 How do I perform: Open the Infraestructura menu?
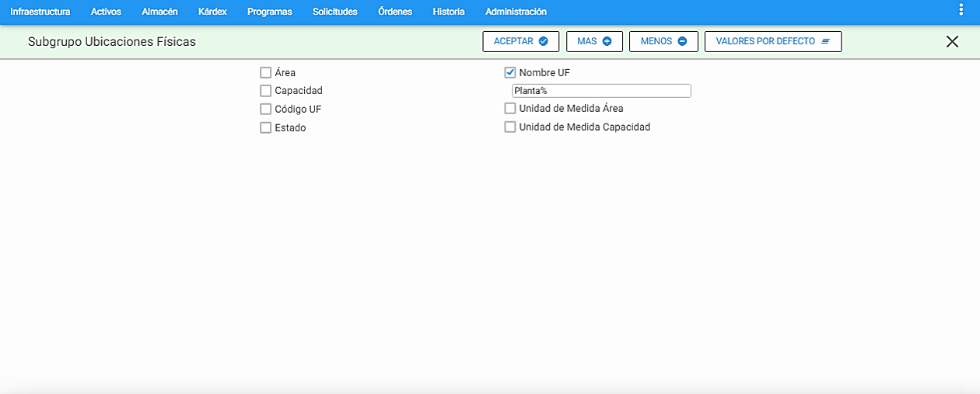[x=40, y=12]
